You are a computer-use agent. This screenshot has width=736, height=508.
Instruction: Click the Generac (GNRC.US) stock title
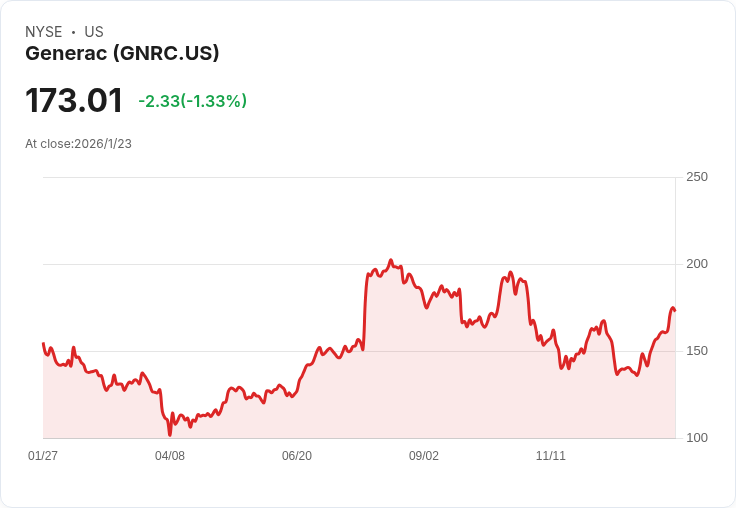pyautogui.click(x=122, y=54)
